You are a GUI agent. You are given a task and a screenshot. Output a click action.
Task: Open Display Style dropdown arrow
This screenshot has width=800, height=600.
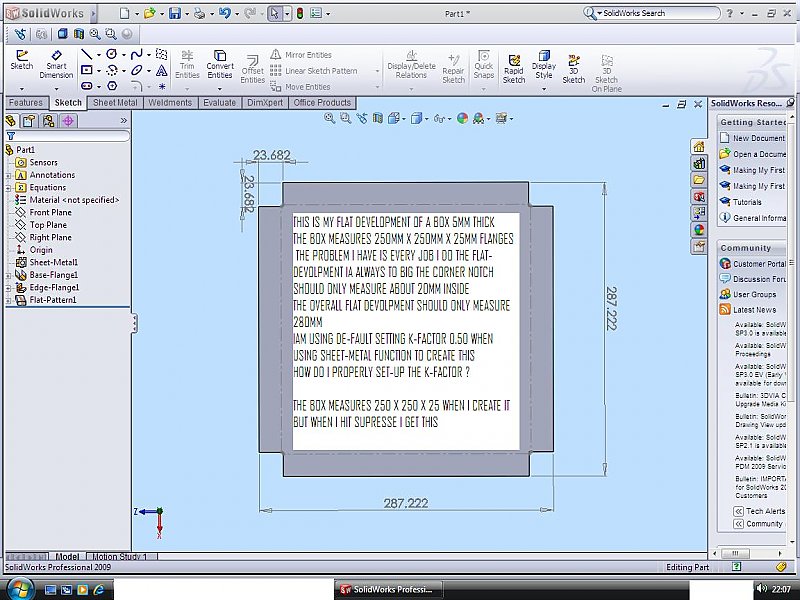coord(544,89)
